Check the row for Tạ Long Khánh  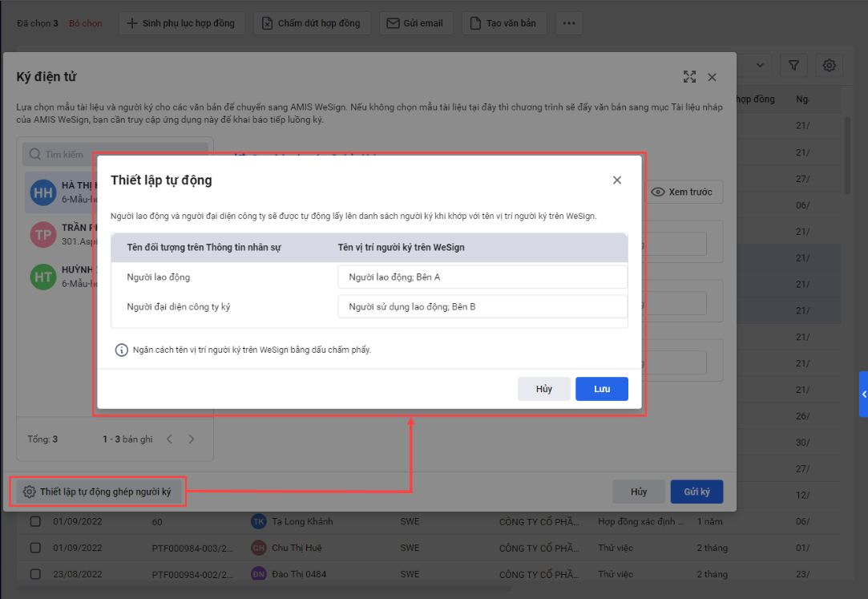click(35, 521)
